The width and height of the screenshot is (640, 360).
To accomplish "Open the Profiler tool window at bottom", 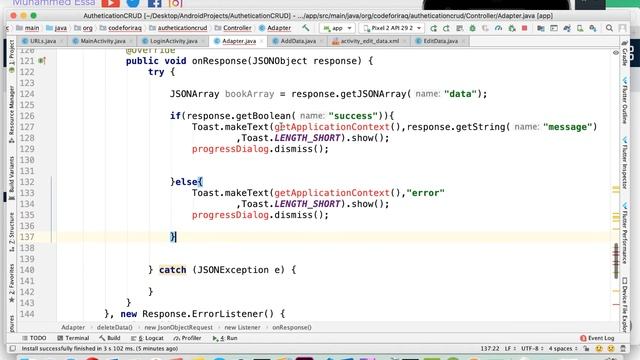I will point(187,338).
